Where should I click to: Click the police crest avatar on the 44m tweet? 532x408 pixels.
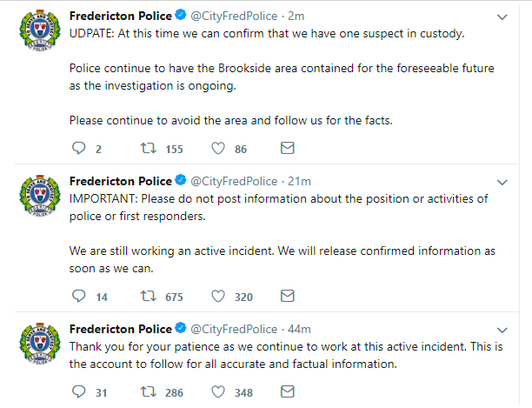tap(38, 350)
